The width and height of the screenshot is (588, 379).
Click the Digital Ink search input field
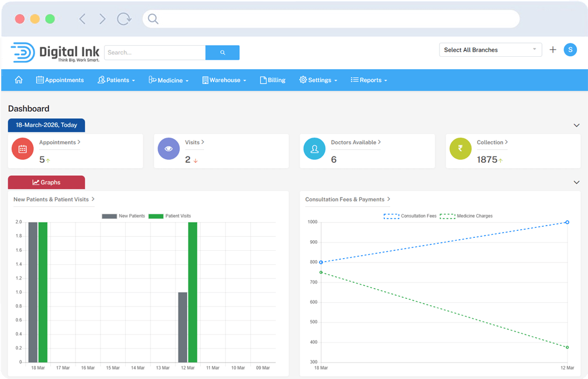(x=154, y=53)
